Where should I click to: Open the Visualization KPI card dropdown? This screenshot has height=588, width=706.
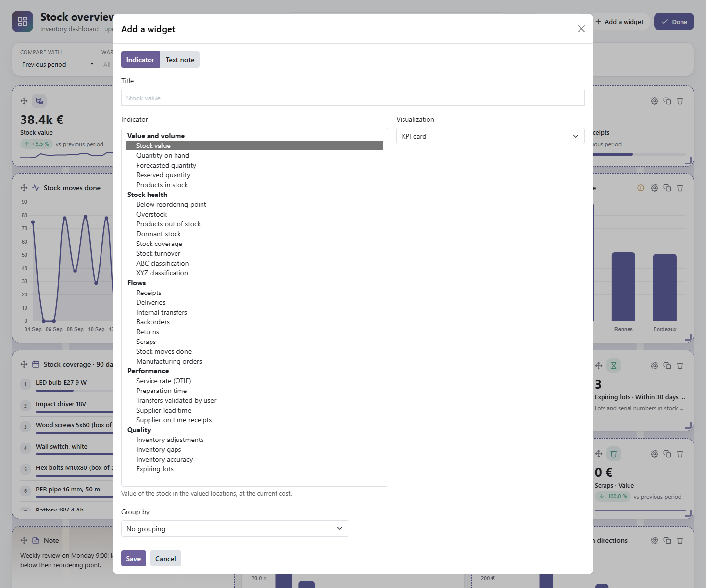[490, 136]
